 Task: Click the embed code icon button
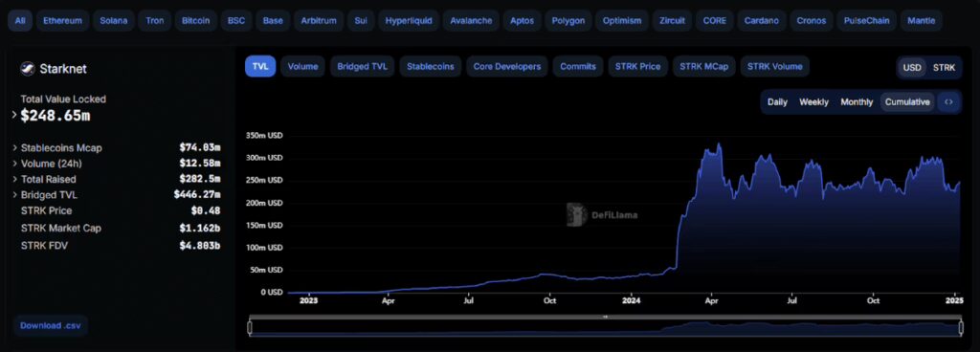click(948, 102)
